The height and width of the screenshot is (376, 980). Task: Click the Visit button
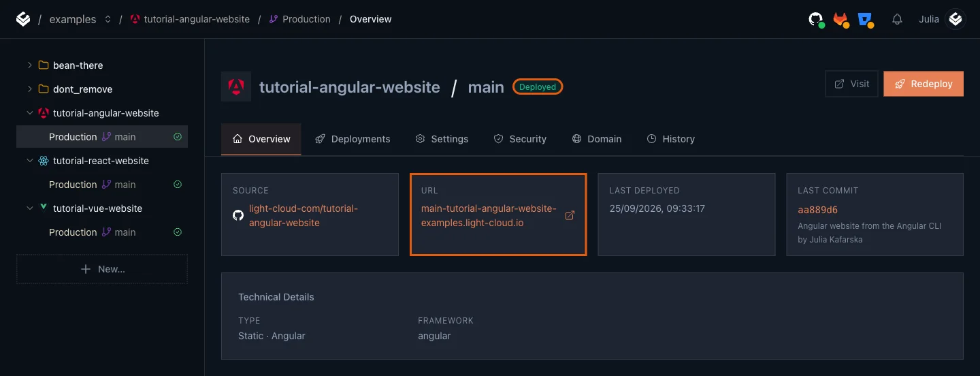pos(851,84)
